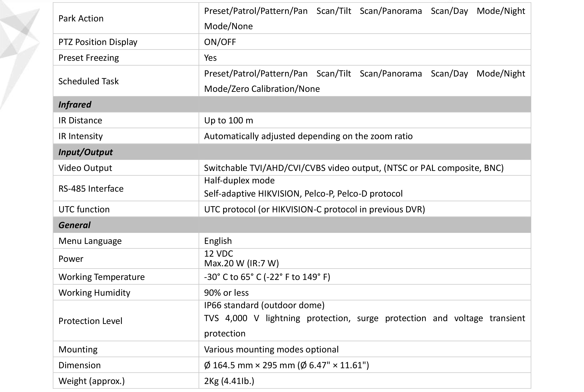Click the IR Intensity label
The width and height of the screenshot is (584, 392).
[81, 136]
